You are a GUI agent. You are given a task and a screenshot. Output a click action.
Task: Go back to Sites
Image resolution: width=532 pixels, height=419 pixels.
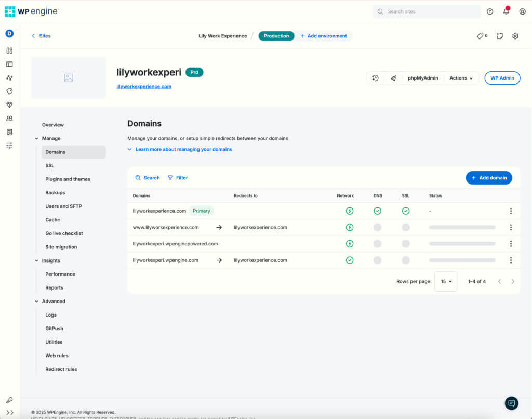[x=41, y=36]
